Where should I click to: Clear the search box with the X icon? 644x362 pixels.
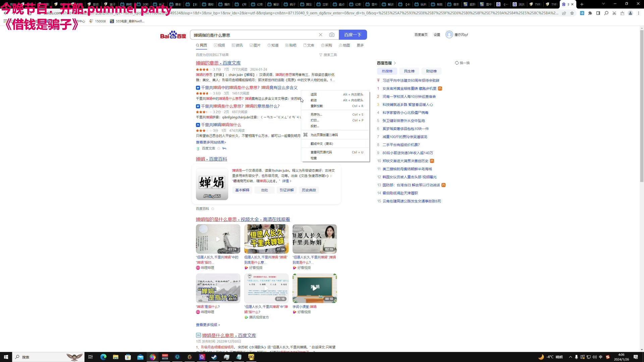pos(321,35)
